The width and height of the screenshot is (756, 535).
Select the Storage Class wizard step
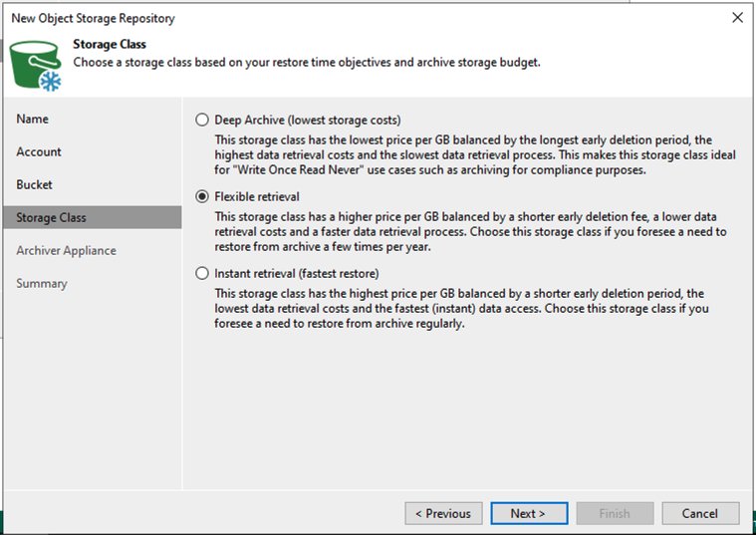(x=93, y=217)
